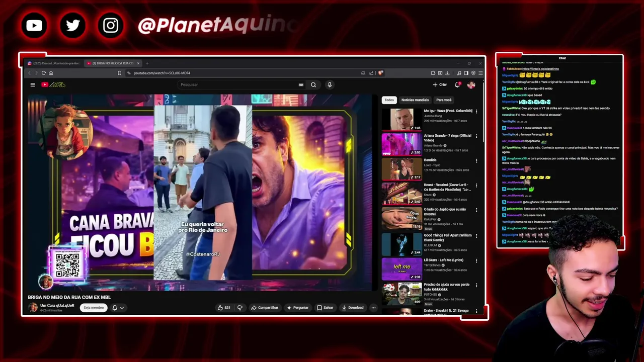This screenshot has height=362, width=644.
Task: Open Um Cara qUaLqUeR channel avatar
Action: [33, 307]
